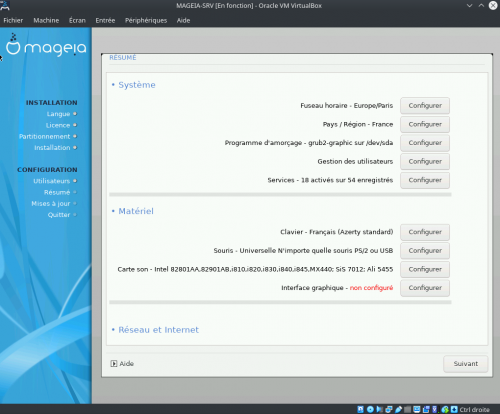Click the Mageia logo in sidebar
500x414 pixels.
coord(46,45)
